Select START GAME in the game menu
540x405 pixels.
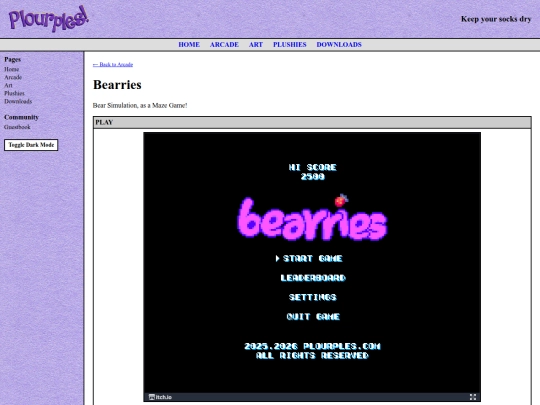click(x=313, y=258)
